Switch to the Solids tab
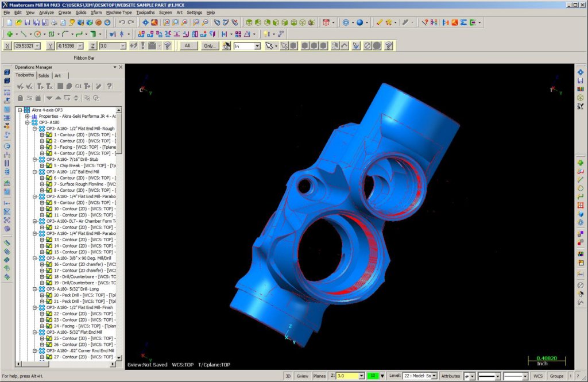This screenshot has height=382, width=588. tap(44, 75)
